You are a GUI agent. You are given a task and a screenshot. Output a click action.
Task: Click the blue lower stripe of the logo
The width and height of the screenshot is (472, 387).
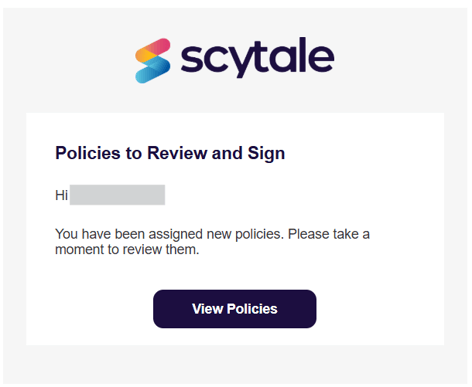click(x=151, y=73)
